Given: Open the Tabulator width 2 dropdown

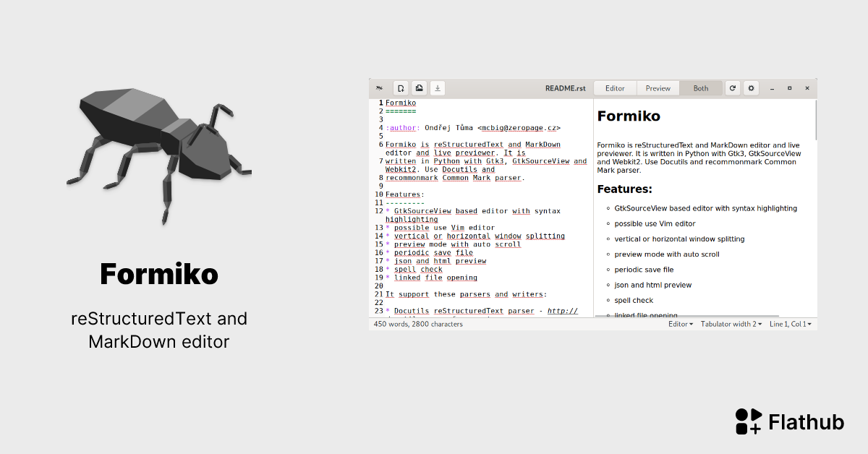Looking at the screenshot, I should tap(731, 324).
